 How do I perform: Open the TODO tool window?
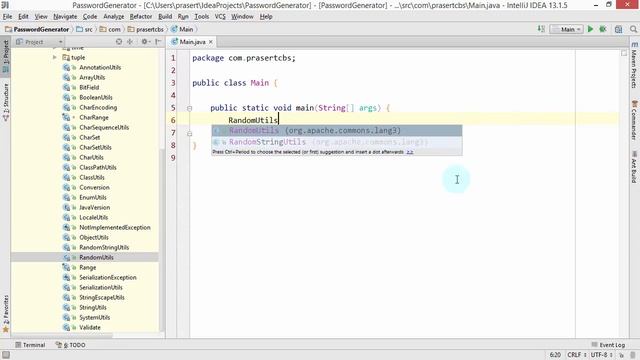(x=70, y=345)
